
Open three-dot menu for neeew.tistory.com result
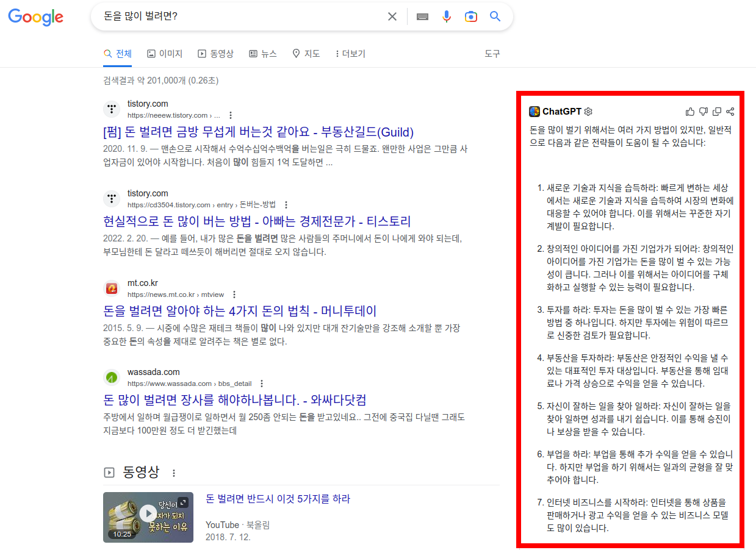pos(231,115)
